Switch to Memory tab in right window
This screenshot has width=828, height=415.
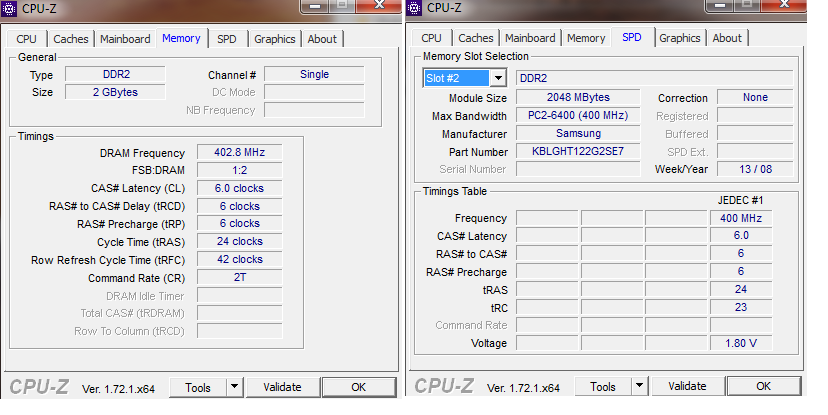click(586, 38)
